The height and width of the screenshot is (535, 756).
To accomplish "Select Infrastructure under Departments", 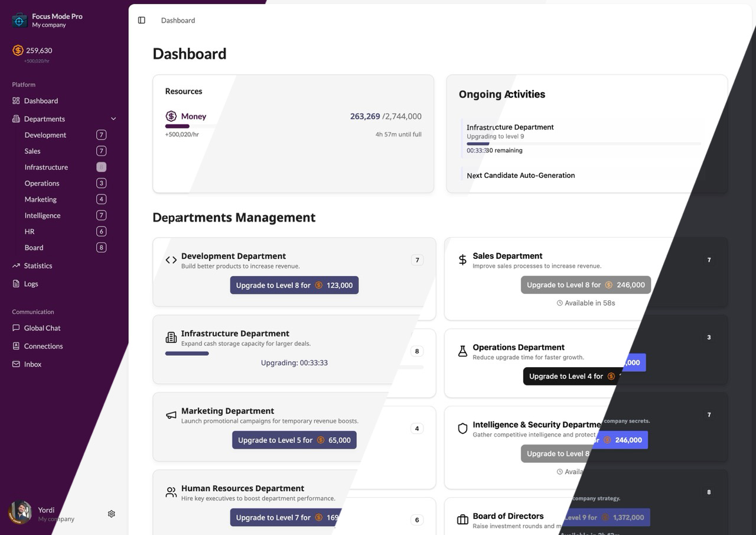I will tap(46, 167).
